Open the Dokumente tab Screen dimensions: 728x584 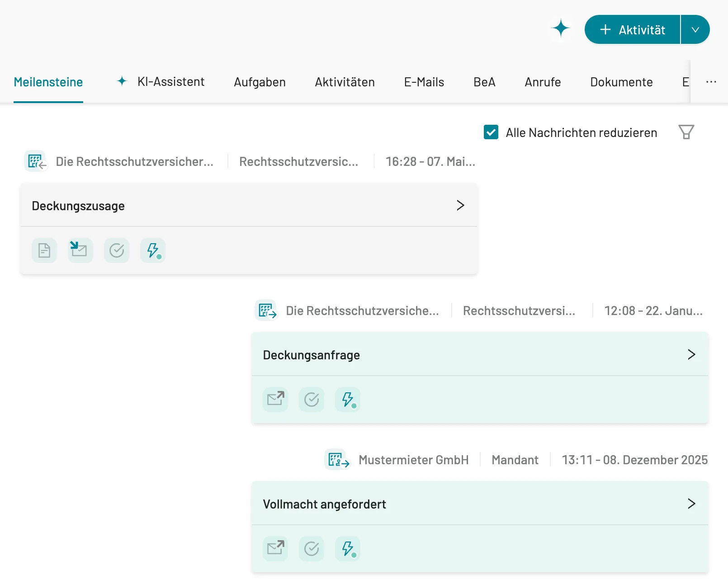(x=621, y=82)
